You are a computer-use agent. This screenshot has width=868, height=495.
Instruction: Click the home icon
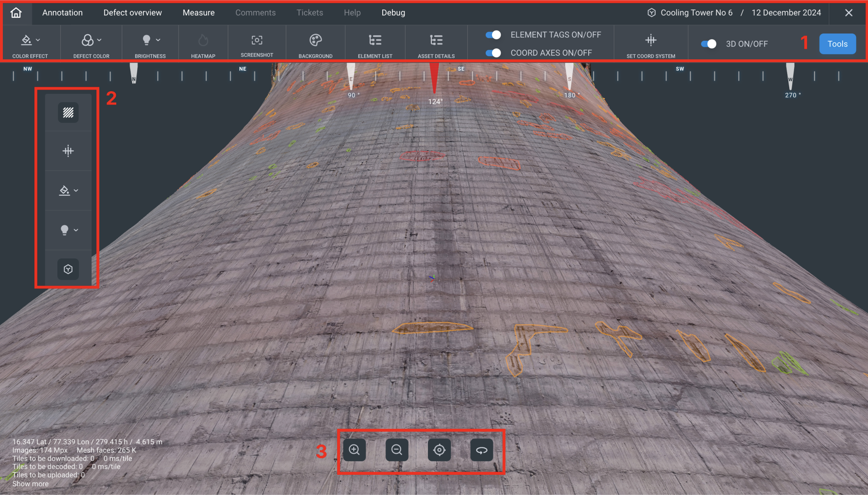click(x=16, y=13)
